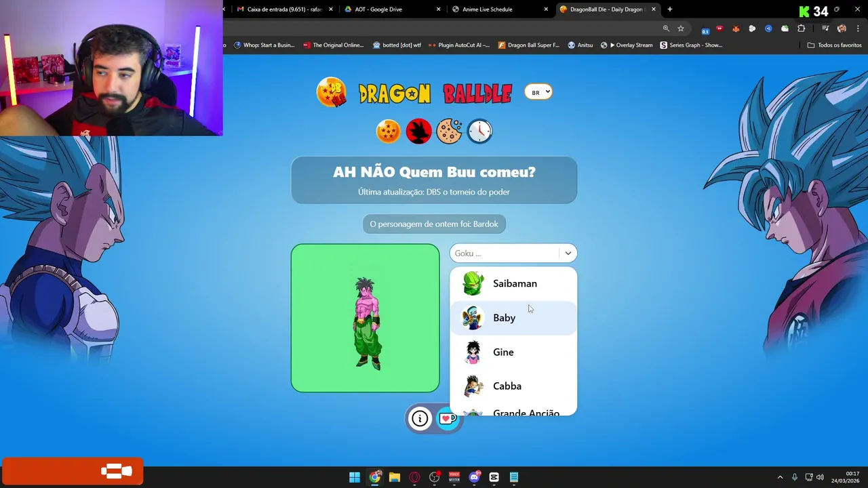The width and height of the screenshot is (868, 488).
Task: Close the DragonBall Dle tab
Action: click(654, 9)
